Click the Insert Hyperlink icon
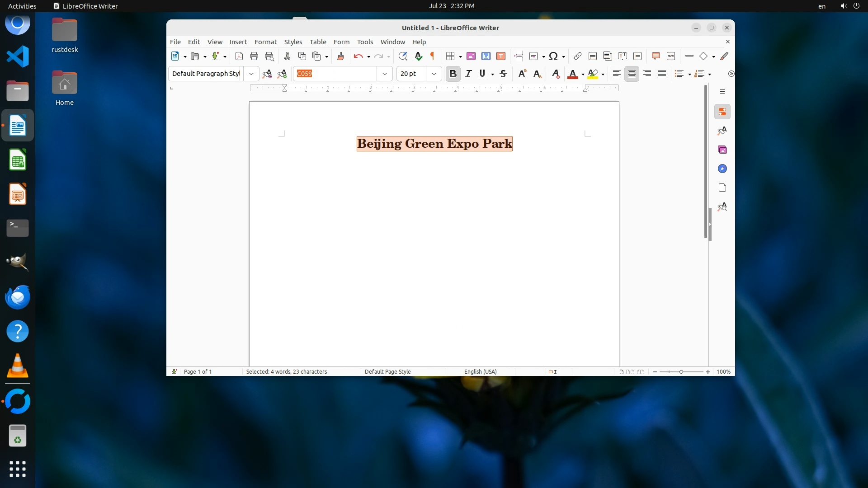The height and width of the screenshot is (488, 868). pos(577,56)
